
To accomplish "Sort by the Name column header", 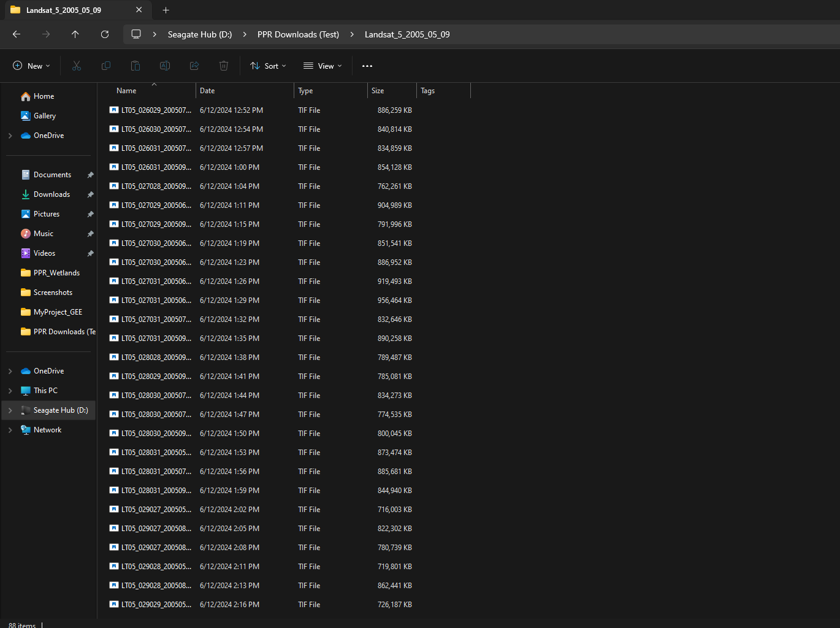I will [147, 91].
